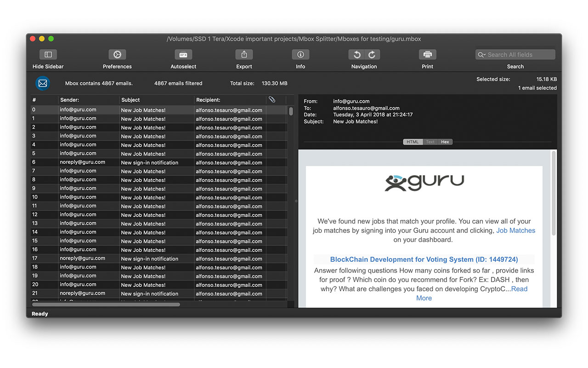Switch to the Hex view tab
This screenshot has width=588, height=368.
(445, 142)
